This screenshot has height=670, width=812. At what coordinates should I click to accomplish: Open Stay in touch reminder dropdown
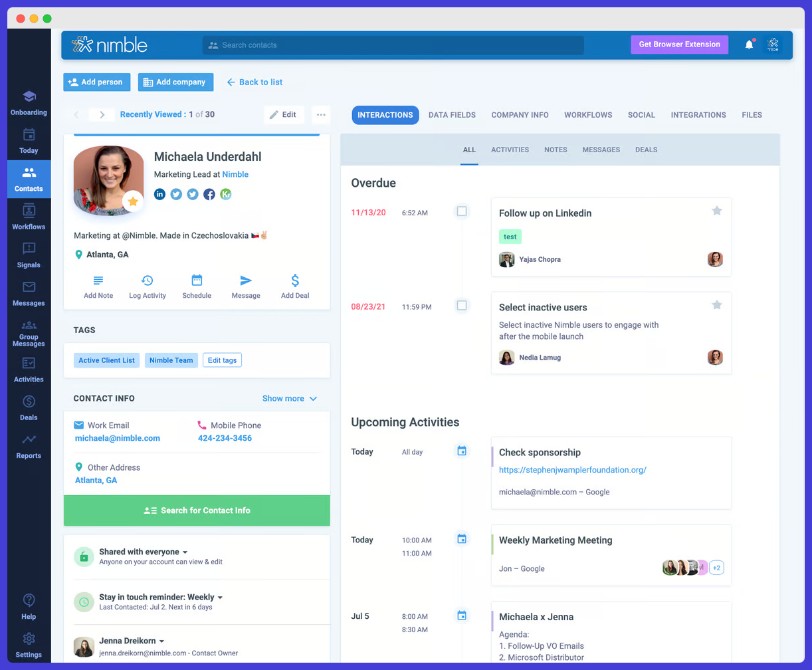161,597
